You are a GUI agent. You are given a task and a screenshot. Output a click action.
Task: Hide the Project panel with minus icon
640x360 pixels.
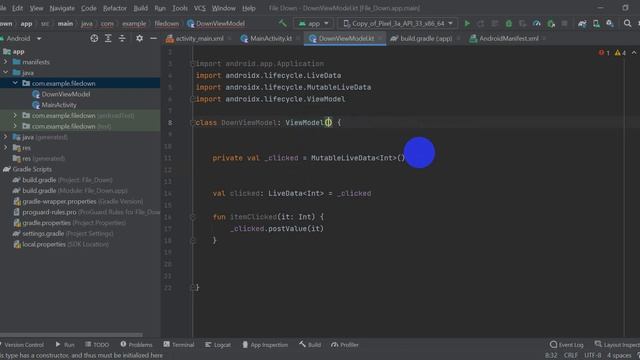pyautogui.click(x=153, y=38)
